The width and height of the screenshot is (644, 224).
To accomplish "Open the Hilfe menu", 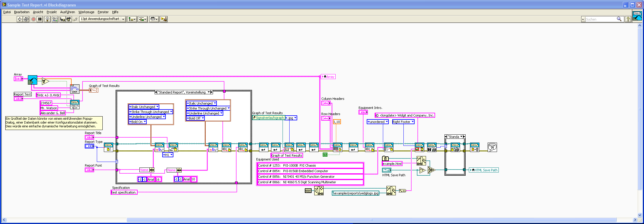I will point(115,12).
